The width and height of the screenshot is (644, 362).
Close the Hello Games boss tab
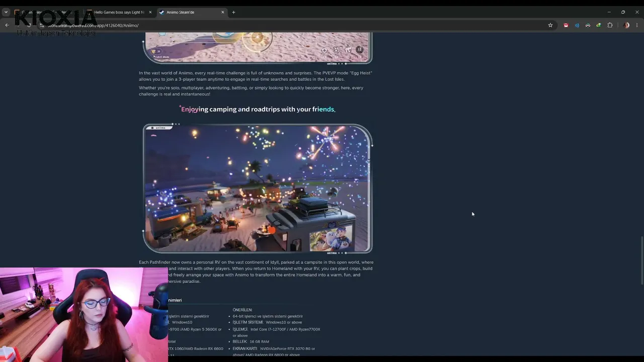150,12
